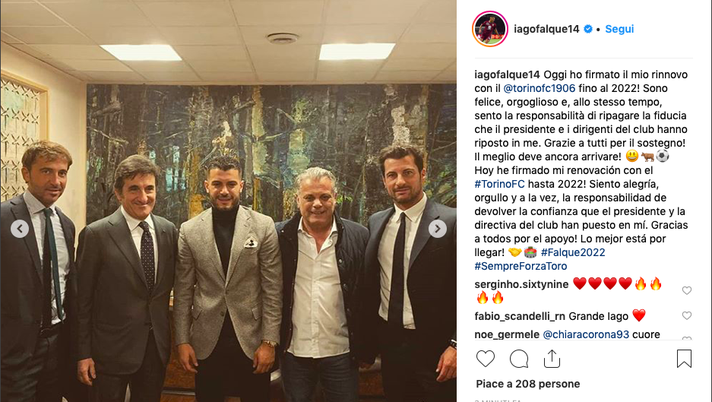Save the post with the bookmark icon

pyautogui.click(x=684, y=358)
